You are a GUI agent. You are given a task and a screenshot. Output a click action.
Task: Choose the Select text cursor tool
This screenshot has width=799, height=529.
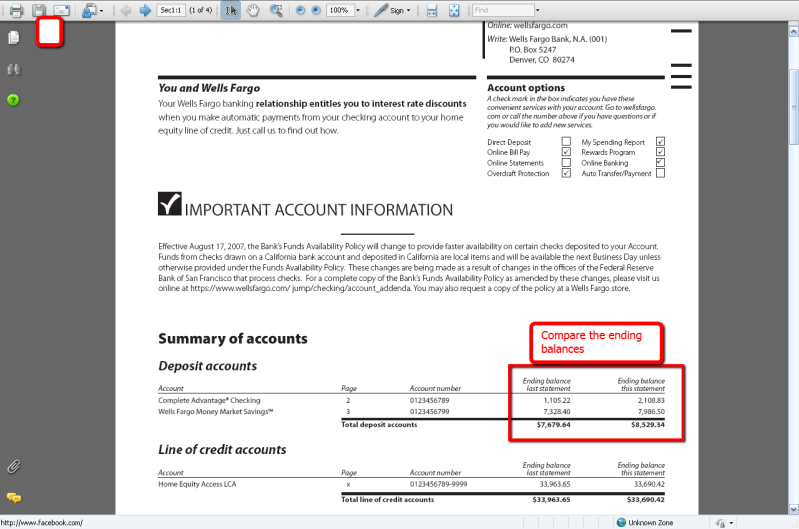tap(230, 10)
